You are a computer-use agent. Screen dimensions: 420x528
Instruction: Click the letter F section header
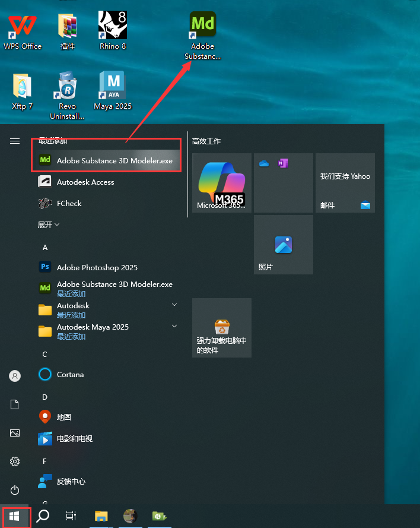[x=44, y=461]
